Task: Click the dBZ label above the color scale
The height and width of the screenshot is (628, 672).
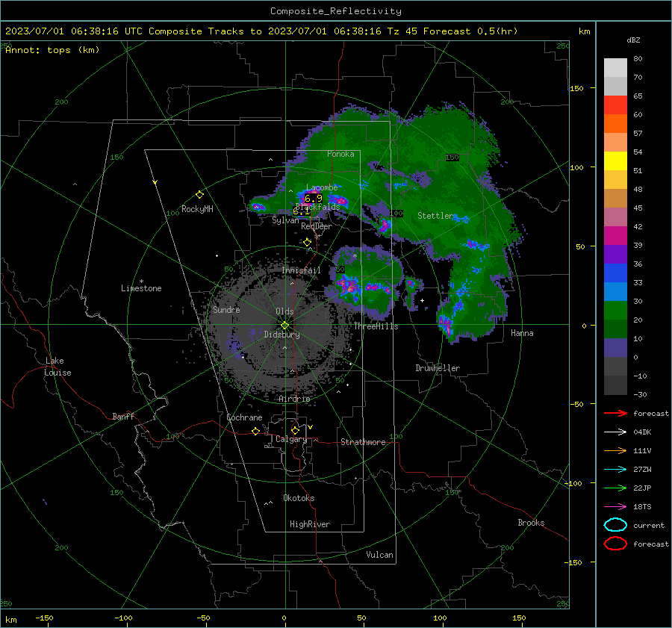Action: point(633,40)
